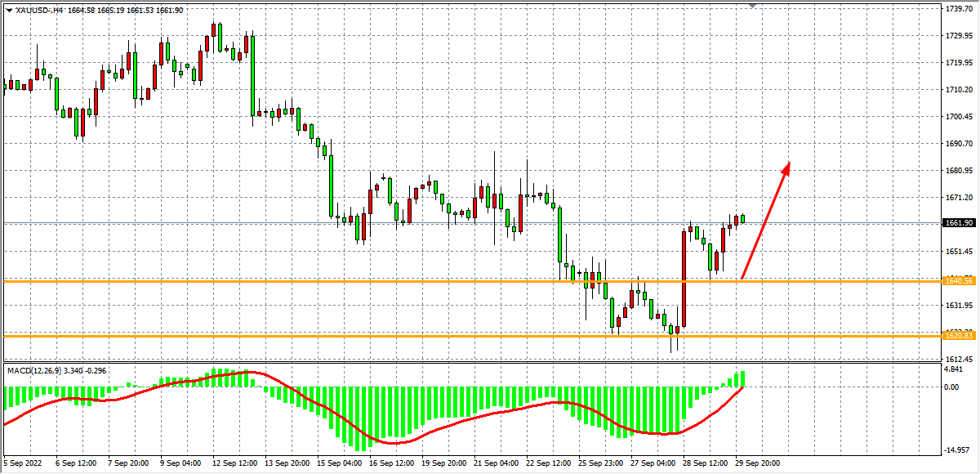Screen dimensions: 980x474
Task: Click the -14.957 MACD scale value
Action: 957,449
